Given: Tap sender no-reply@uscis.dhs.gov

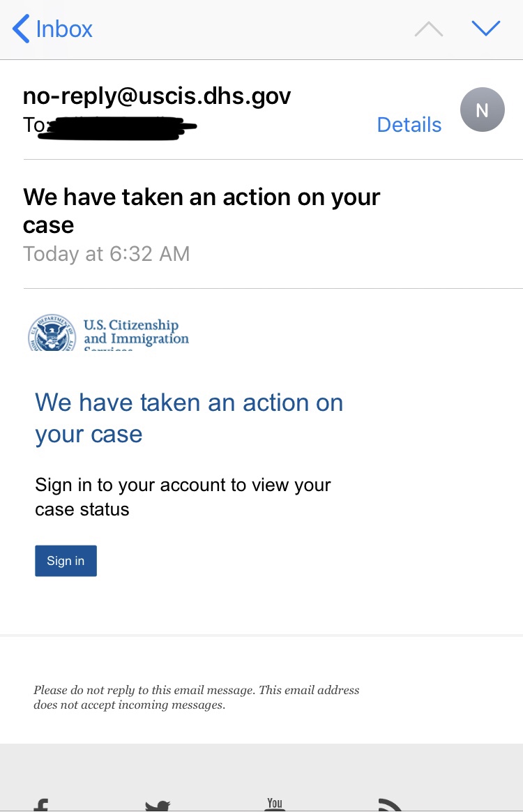Looking at the screenshot, I should tap(157, 96).
